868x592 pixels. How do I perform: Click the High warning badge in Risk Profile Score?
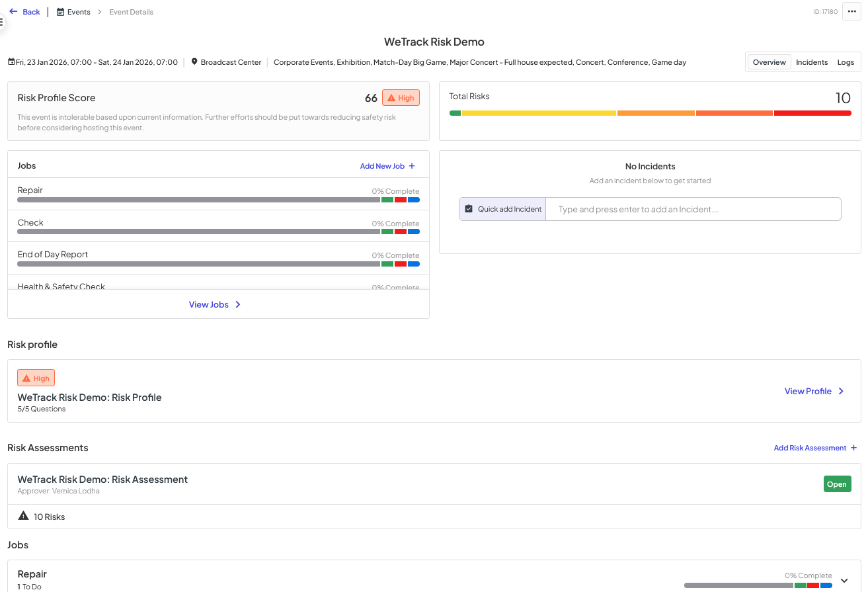pyautogui.click(x=401, y=98)
